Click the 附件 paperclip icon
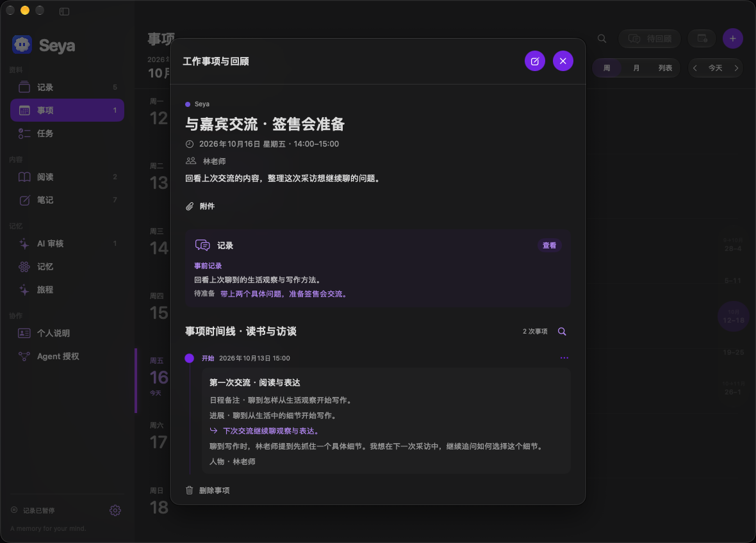The image size is (756, 543). click(190, 206)
